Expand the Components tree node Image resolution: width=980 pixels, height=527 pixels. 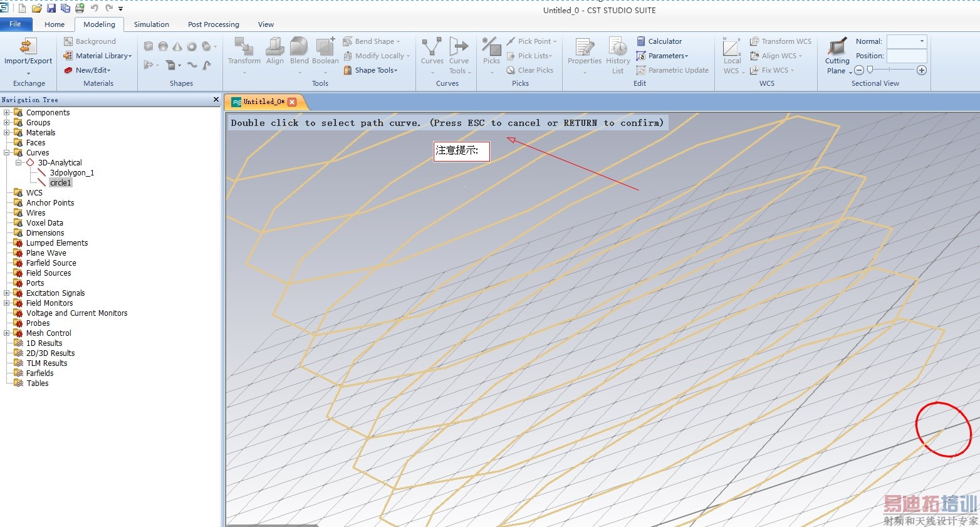point(7,113)
